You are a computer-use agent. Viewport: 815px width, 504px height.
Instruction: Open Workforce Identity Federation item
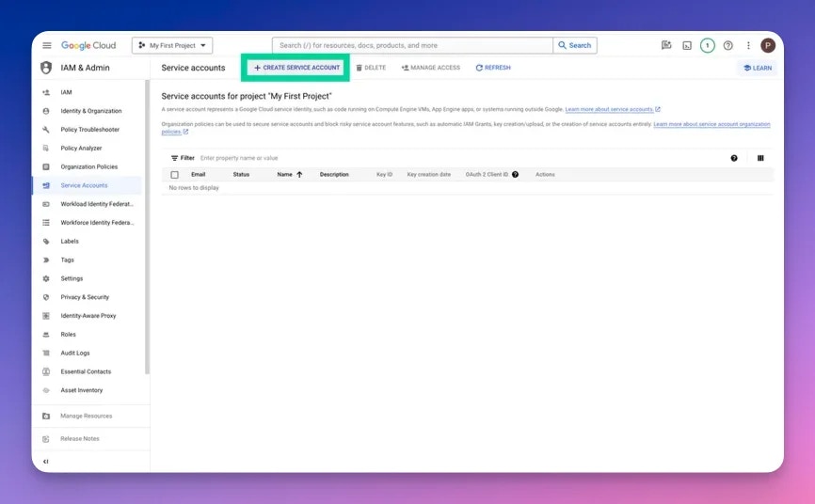[x=87, y=223]
